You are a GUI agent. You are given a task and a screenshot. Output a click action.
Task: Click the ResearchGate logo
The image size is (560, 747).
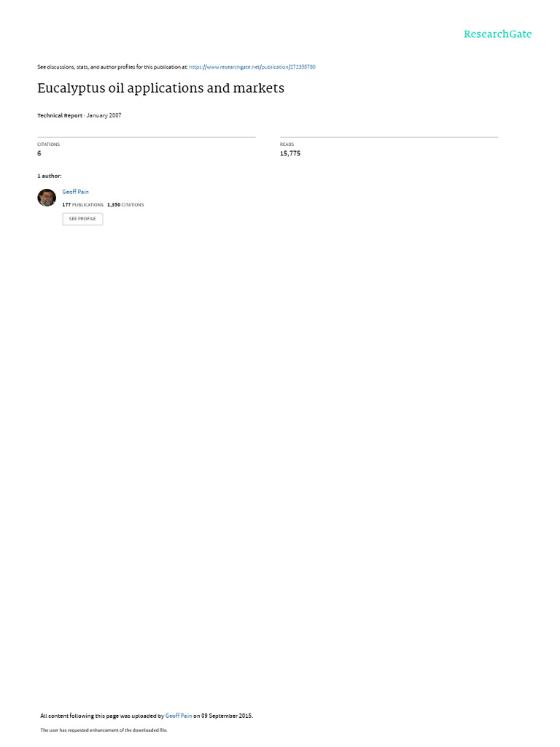(x=497, y=34)
